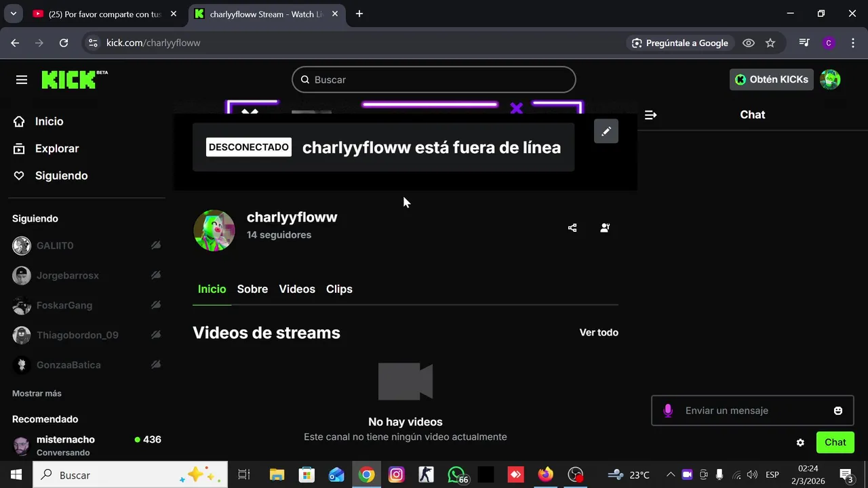View site information icon in address bar
868x488 pixels.
(94, 43)
